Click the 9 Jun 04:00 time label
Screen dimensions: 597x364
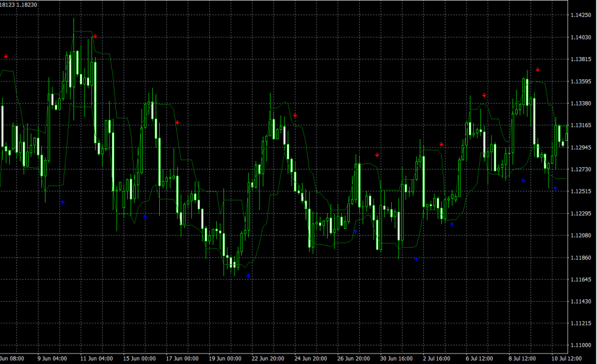pyautogui.click(x=52, y=358)
